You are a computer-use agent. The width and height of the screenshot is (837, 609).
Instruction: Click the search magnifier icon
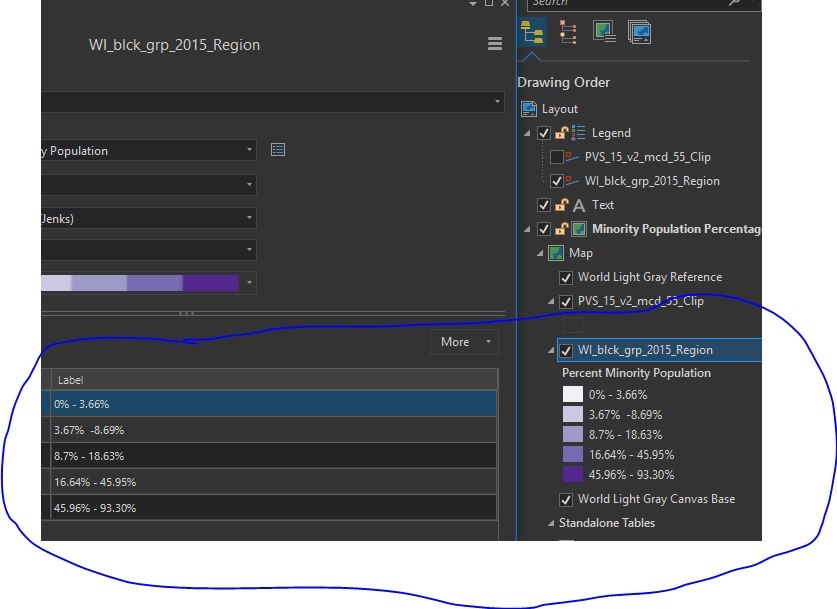[x=735, y=3]
